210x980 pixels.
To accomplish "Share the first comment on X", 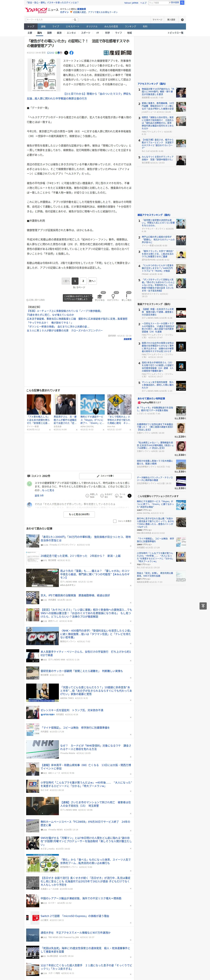I will pos(130,496).
